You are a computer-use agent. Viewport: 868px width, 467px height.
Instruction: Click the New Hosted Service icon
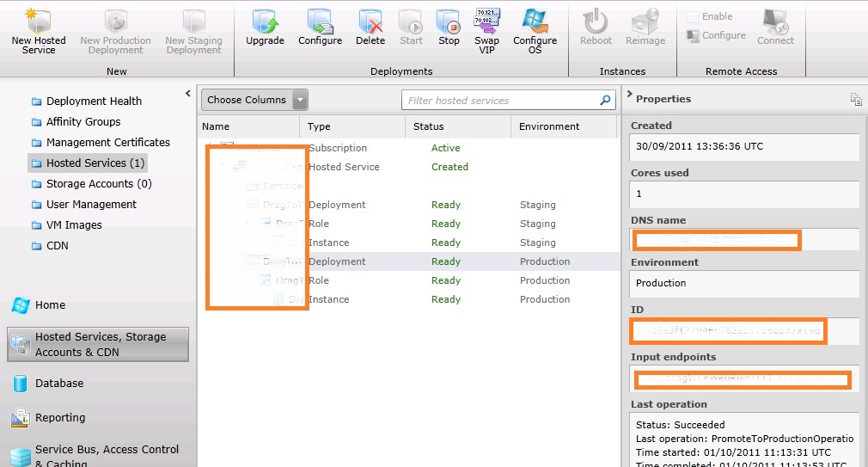pyautogui.click(x=38, y=22)
